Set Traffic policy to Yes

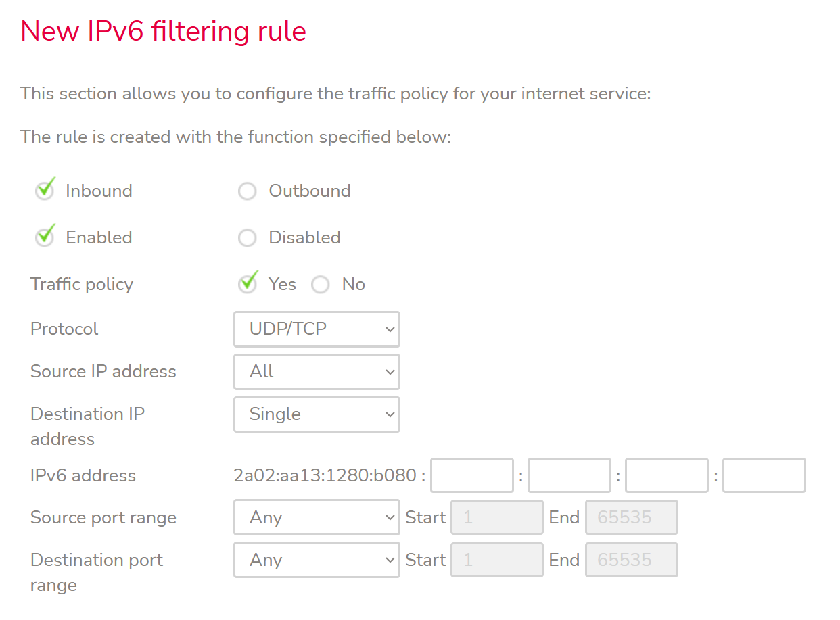248,285
